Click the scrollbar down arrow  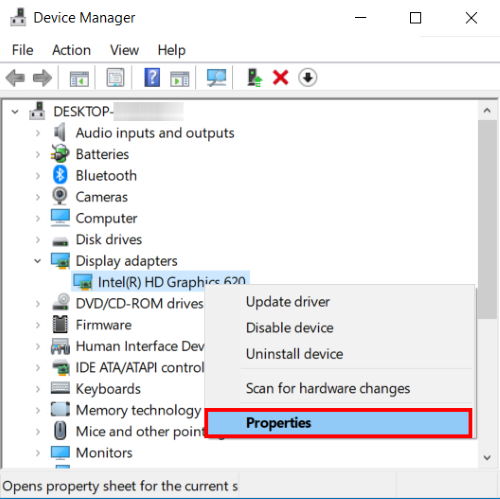click(x=487, y=458)
